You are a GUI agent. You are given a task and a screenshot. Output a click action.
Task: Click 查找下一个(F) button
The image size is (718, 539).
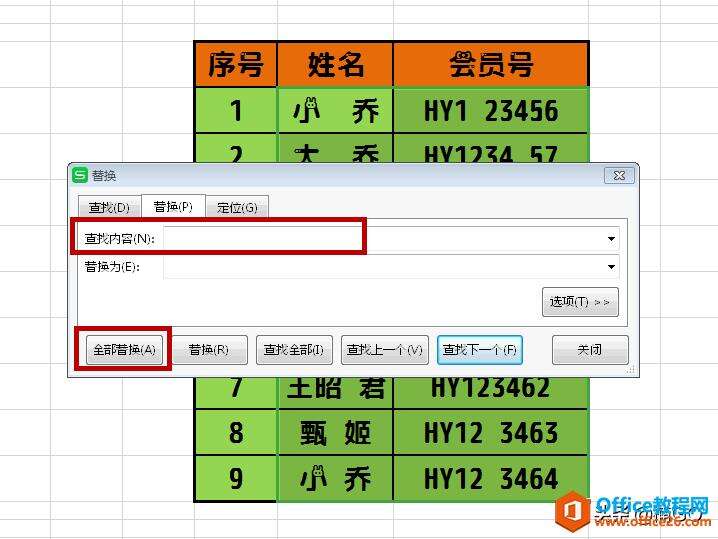479,350
